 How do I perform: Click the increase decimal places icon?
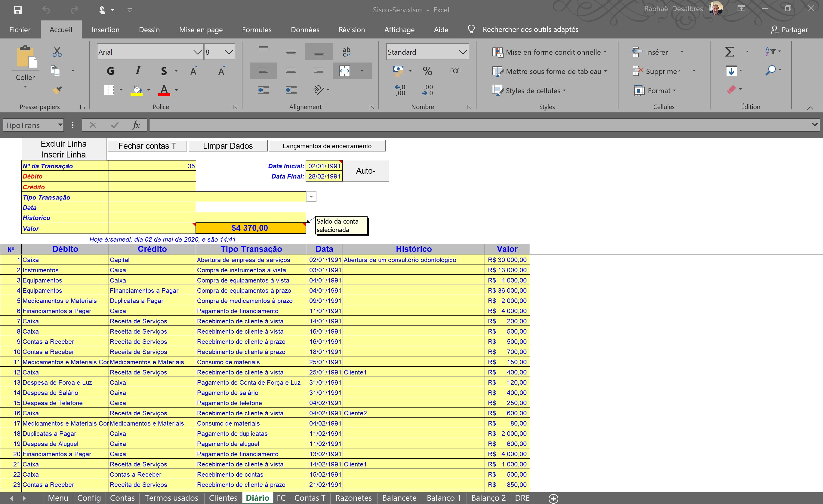[400, 90]
